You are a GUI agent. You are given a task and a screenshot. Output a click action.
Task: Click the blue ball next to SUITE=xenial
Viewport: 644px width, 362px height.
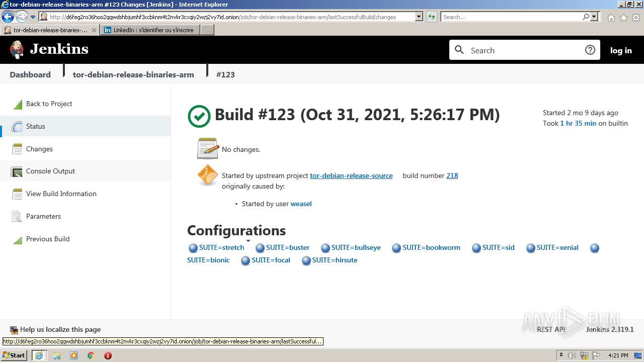530,248
